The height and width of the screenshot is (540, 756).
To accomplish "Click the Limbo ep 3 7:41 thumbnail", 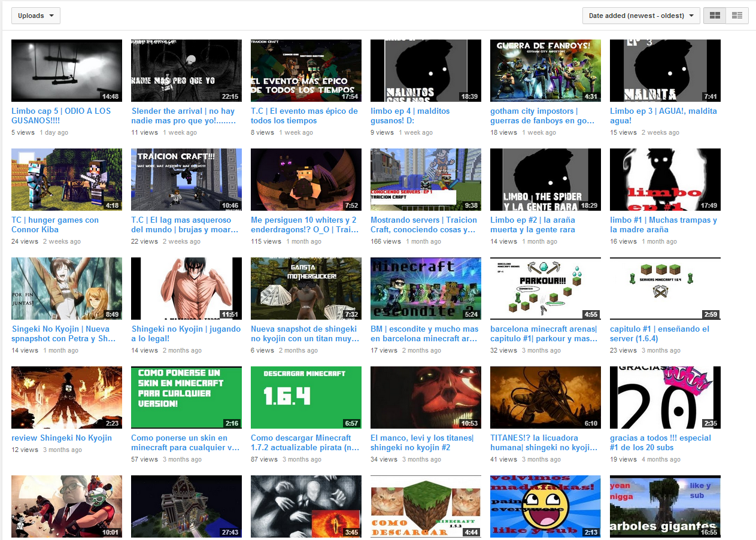I will coord(665,71).
